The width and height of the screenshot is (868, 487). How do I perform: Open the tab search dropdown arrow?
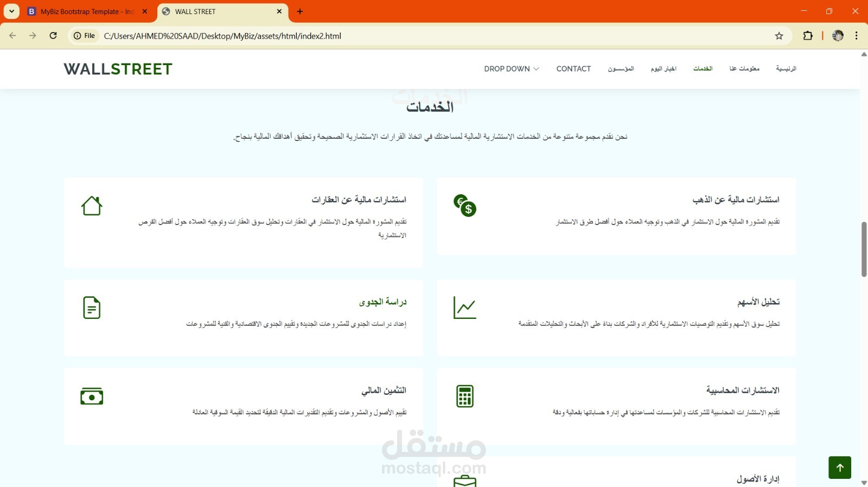(x=11, y=11)
